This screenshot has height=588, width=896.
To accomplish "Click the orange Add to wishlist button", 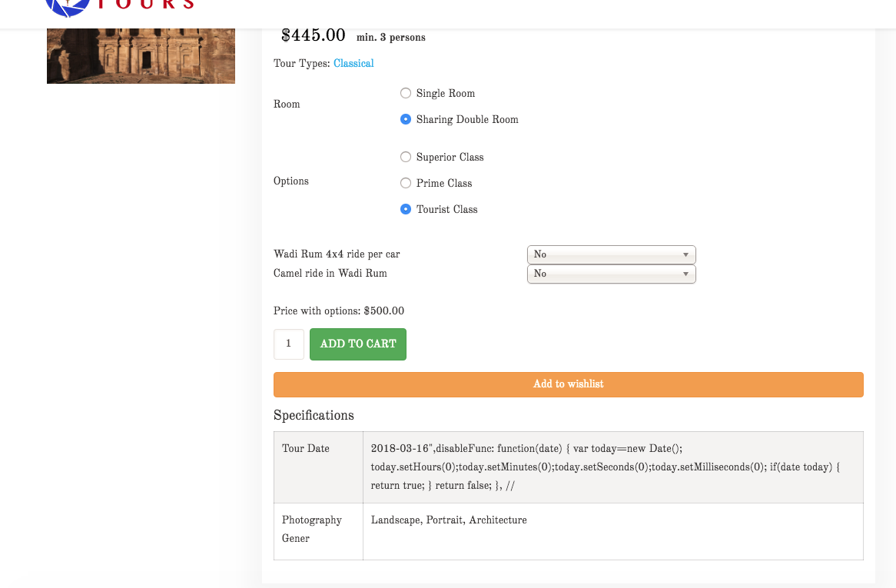I will [x=568, y=384].
